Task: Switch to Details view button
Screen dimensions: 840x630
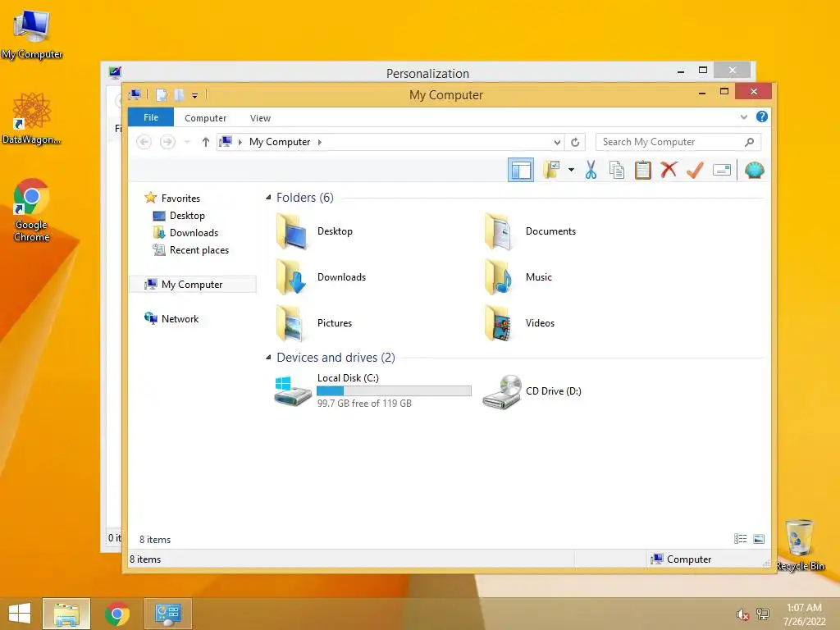Action: coord(741,539)
